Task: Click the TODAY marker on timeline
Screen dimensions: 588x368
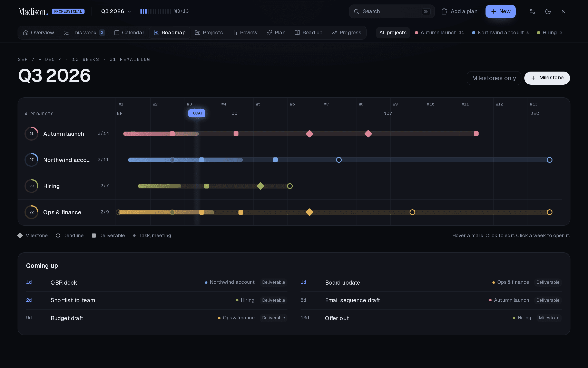Action: (x=197, y=113)
